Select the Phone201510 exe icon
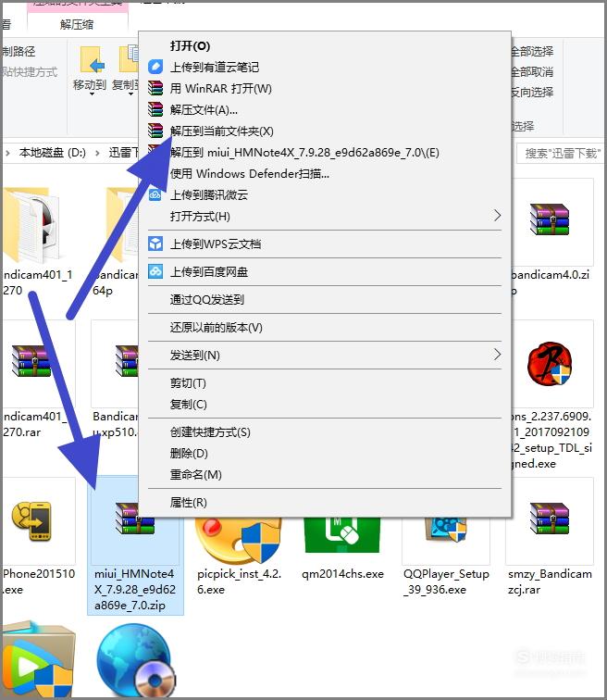The image size is (607, 700). pyautogui.click(x=31, y=521)
